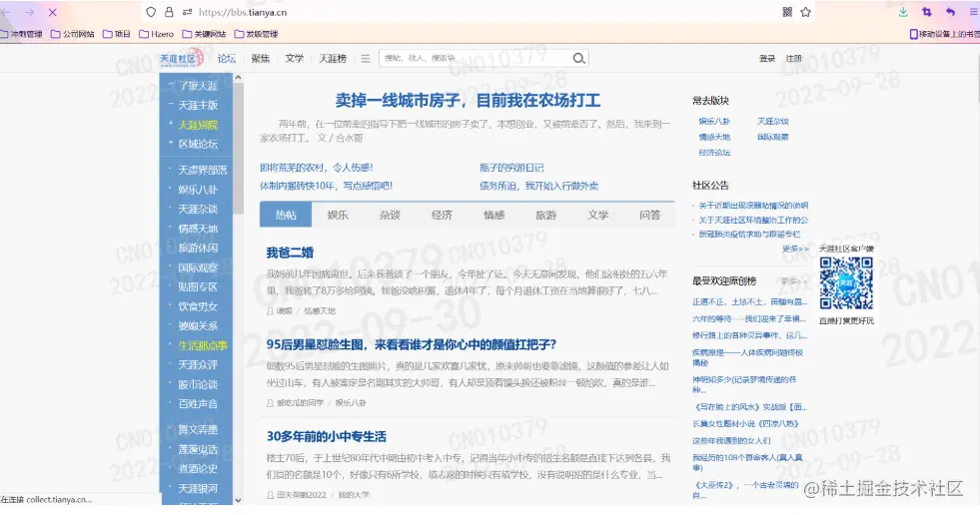This screenshot has height=515, width=980.
Task: Open 贴图专区 in the left sidebar
Action: pyautogui.click(x=198, y=287)
